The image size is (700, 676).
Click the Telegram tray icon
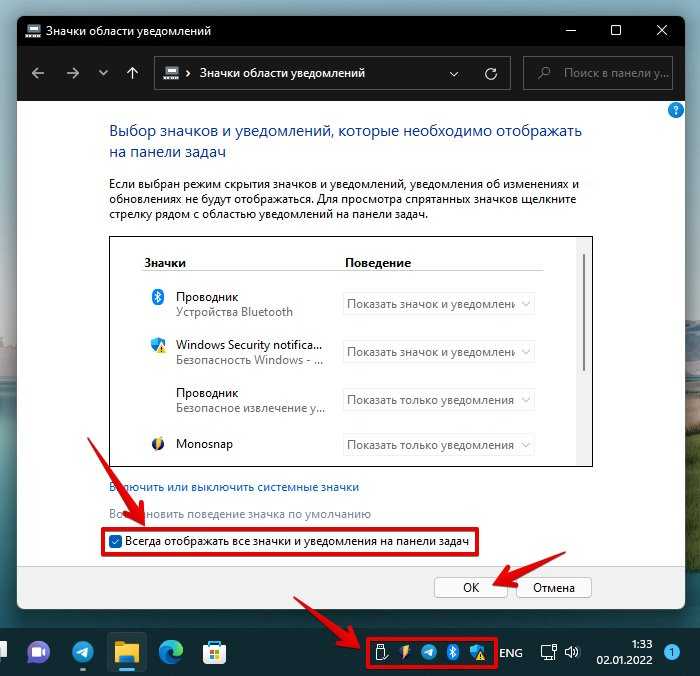tap(429, 653)
